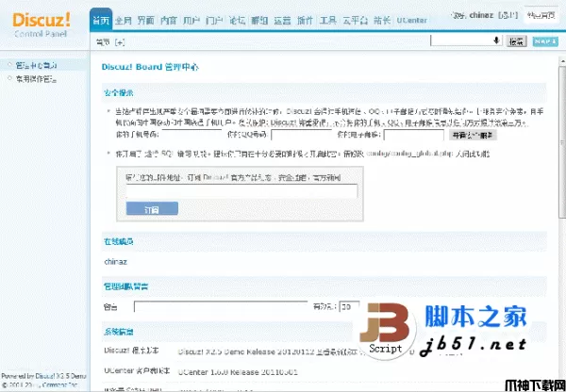Viewport: 566px width, 392px height.
Task: Switch to the 界面 tab
Action: (146, 21)
